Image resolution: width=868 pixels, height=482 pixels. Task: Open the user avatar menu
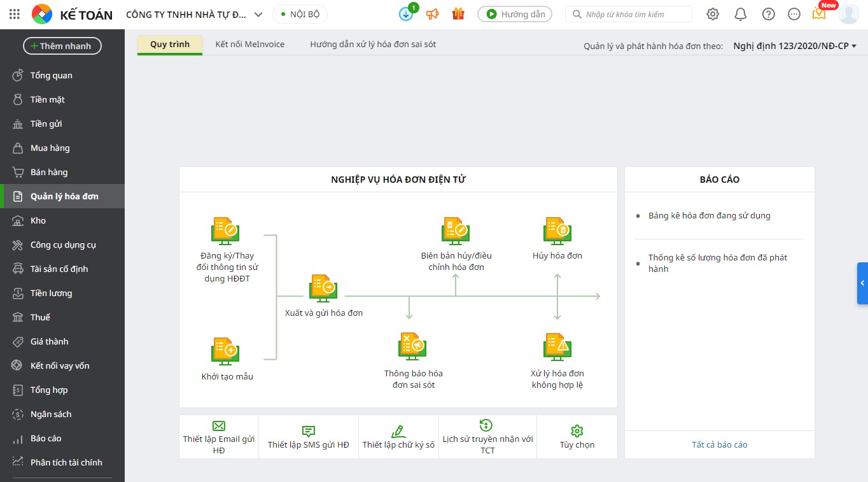pyautogui.click(x=849, y=13)
